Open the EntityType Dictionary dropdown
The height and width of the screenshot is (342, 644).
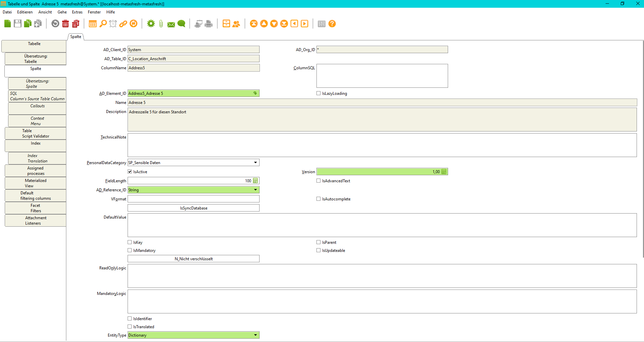(x=256, y=335)
